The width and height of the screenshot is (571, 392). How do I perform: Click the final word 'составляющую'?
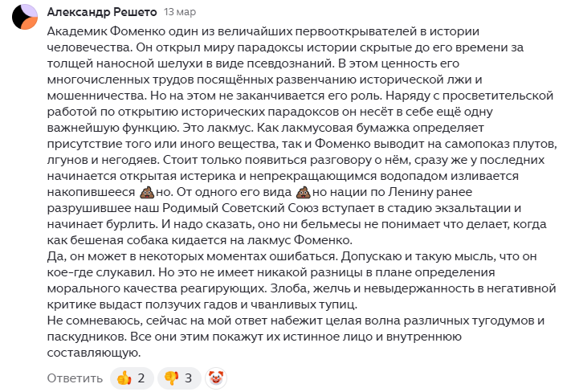tap(94, 353)
